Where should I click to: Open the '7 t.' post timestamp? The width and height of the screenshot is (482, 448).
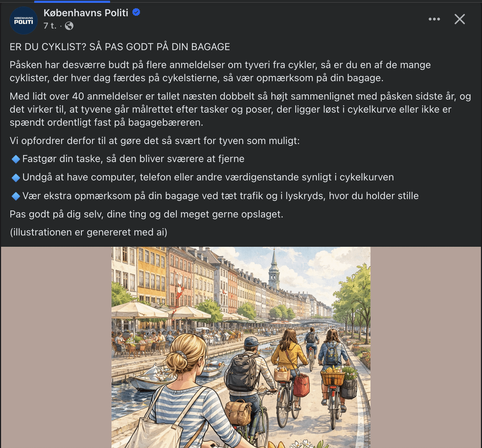(x=50, y=26)
